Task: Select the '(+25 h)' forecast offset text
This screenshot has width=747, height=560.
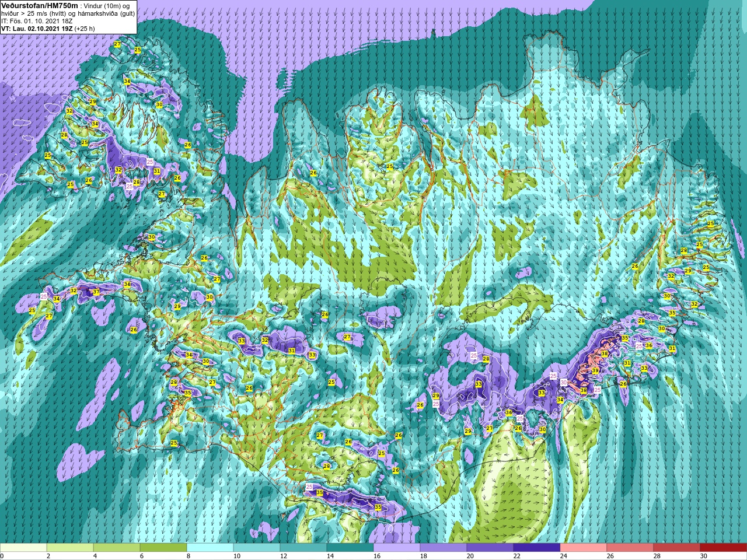Action: (85, 28)
